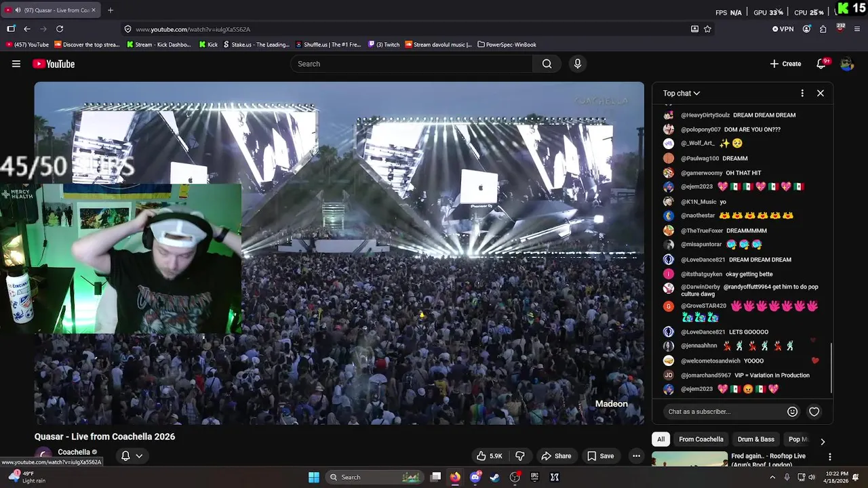Image resolution: width=868 pixels, height=488 pixels.
Task: Open the account avatar menu
Action: coord(846,64)
